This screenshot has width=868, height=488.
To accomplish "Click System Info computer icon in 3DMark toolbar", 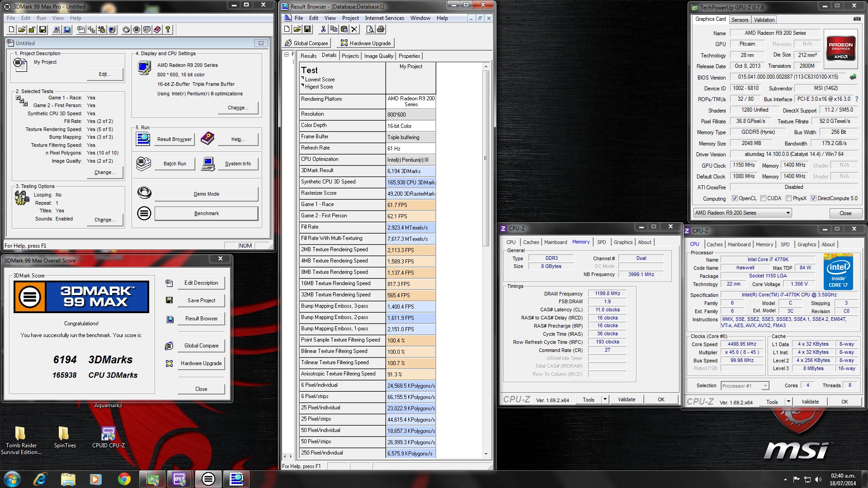I will (57, 29).
